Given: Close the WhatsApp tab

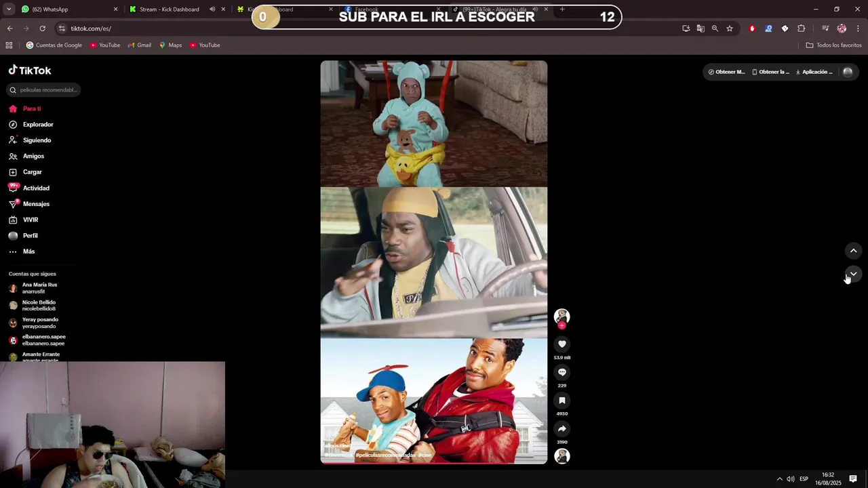Looking at the screenshot, I should pyautogui.click(x=115, y=9).
